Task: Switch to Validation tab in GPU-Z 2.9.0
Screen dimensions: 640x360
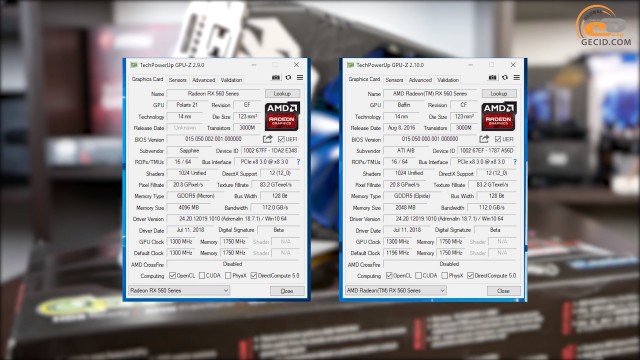Action: click(231, 80)
